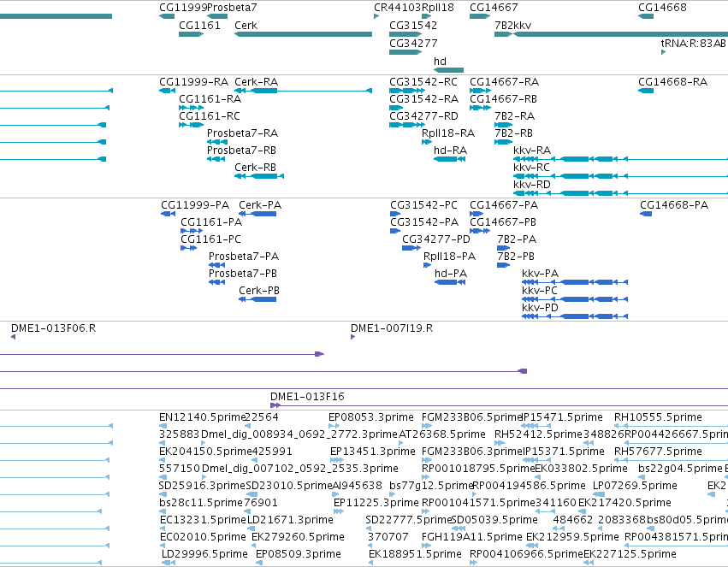728x567 pixels.
Task: Click protein hd-PA label
Action: pyautogui.click(x=450, y=274)
